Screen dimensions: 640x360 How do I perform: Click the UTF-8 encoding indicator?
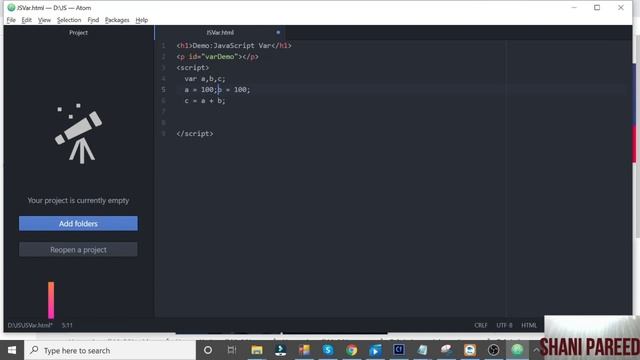[504, 325]
